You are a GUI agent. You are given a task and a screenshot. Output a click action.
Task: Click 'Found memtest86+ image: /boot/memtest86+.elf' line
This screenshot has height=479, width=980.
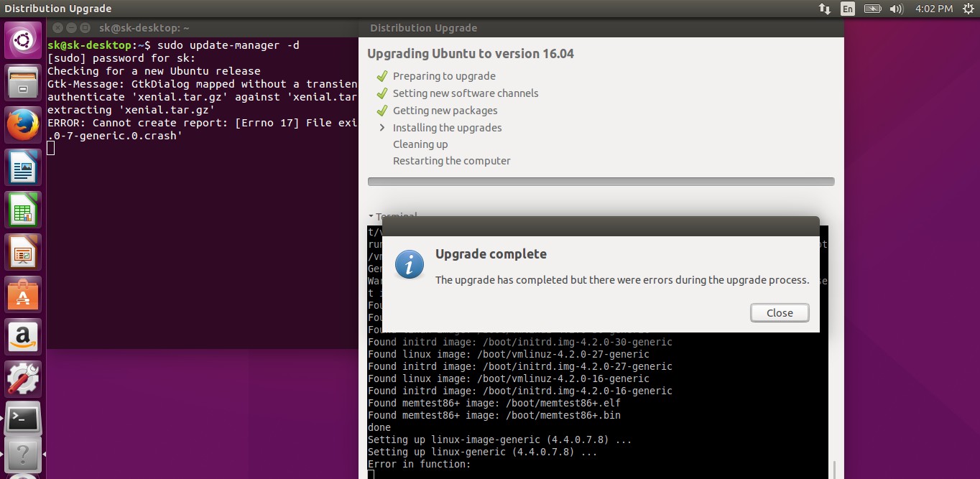click(x=494, y=403)
